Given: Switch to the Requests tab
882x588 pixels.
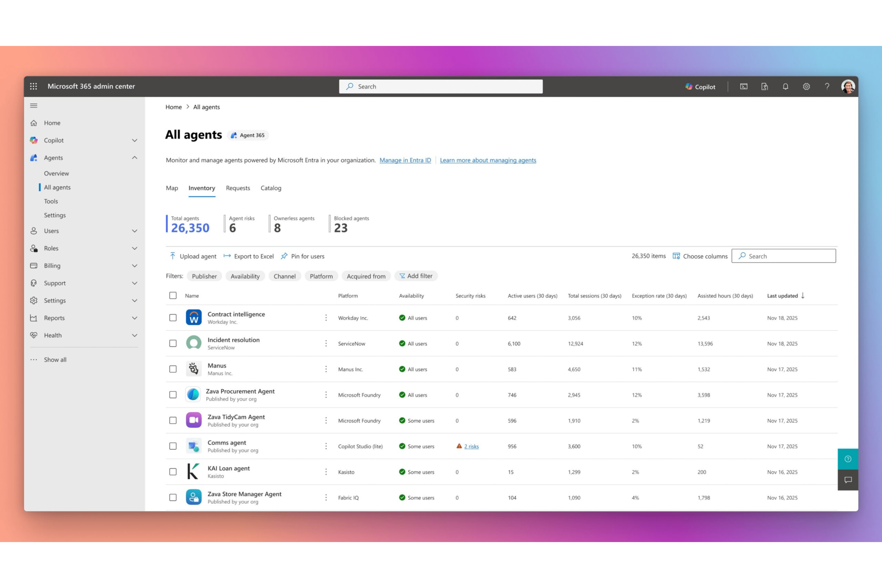Looking at the screenshot, I should tap(238, 188).
